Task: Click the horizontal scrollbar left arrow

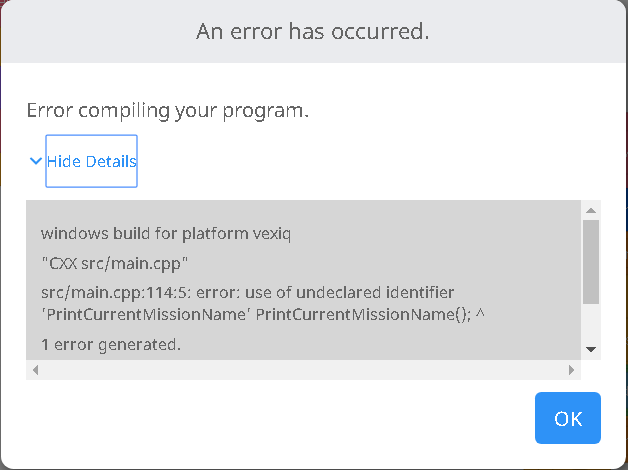Action: [x=35, y=370]
